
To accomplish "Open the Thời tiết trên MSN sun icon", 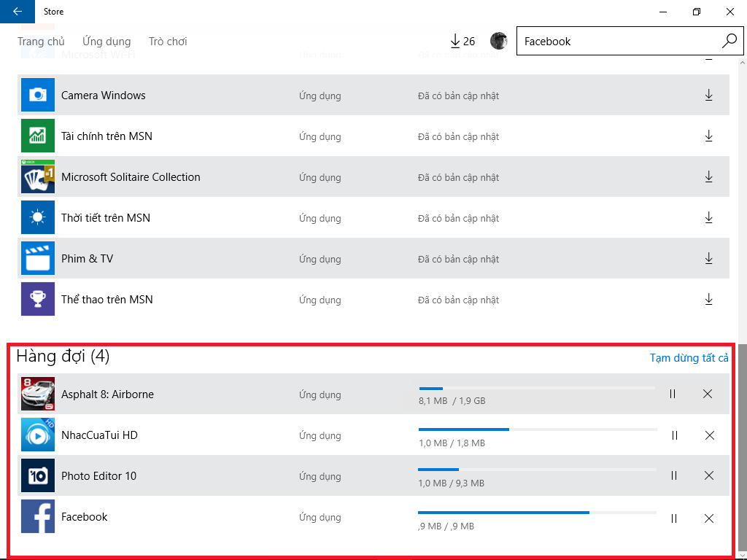I will point(38,217).
